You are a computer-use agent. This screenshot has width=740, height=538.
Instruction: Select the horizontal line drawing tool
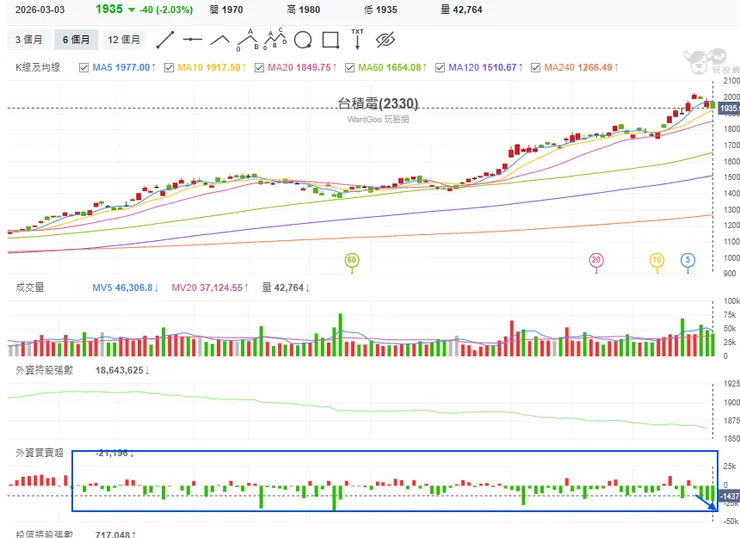click(193, 40)
